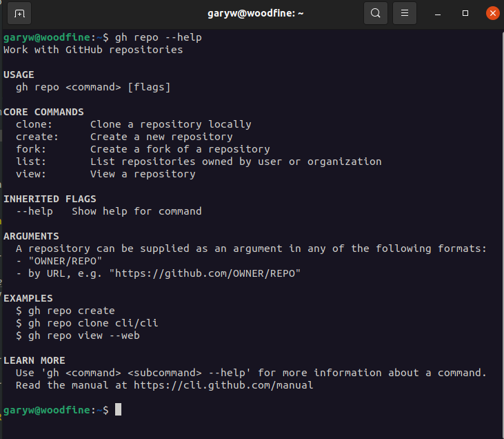This screenshot has width=504, height=439.
Task: Click 'A repository can be supplied' line
Action: point(251,248)
